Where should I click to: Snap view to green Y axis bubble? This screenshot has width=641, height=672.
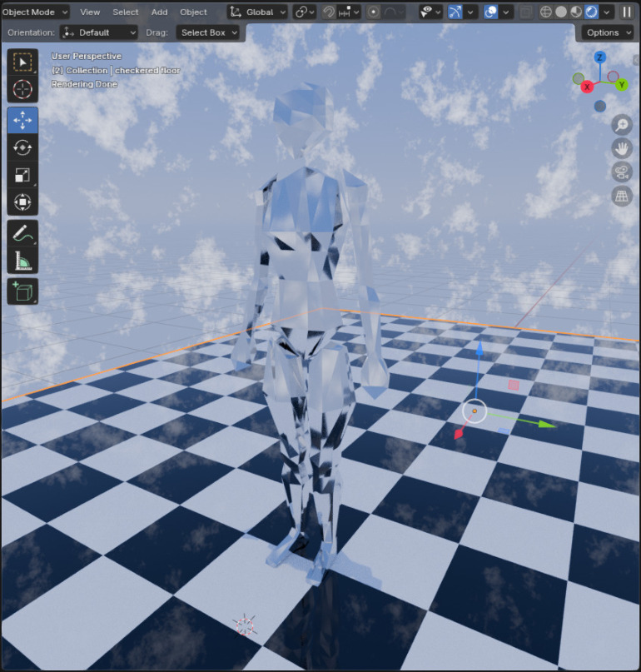coord(622,85)
